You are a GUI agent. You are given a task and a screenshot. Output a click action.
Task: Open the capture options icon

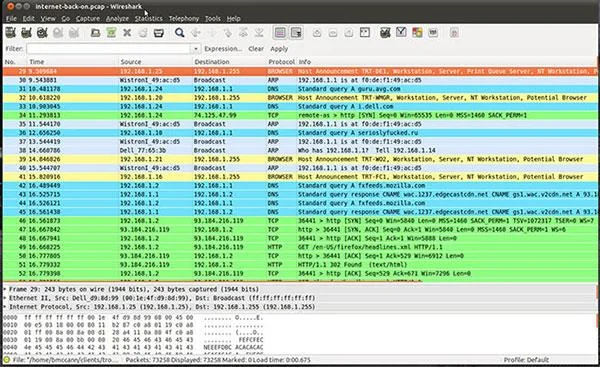(26, 33)
